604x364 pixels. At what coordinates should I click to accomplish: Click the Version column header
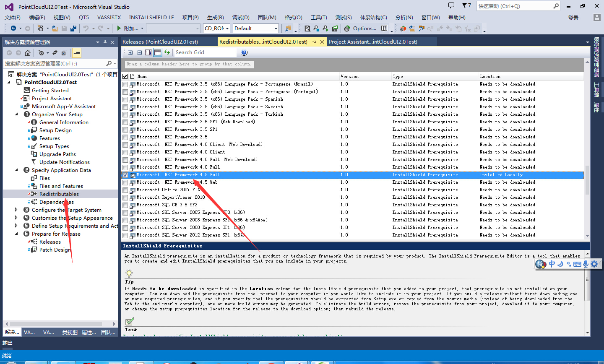pyautogui.click(x=364, y=76)
